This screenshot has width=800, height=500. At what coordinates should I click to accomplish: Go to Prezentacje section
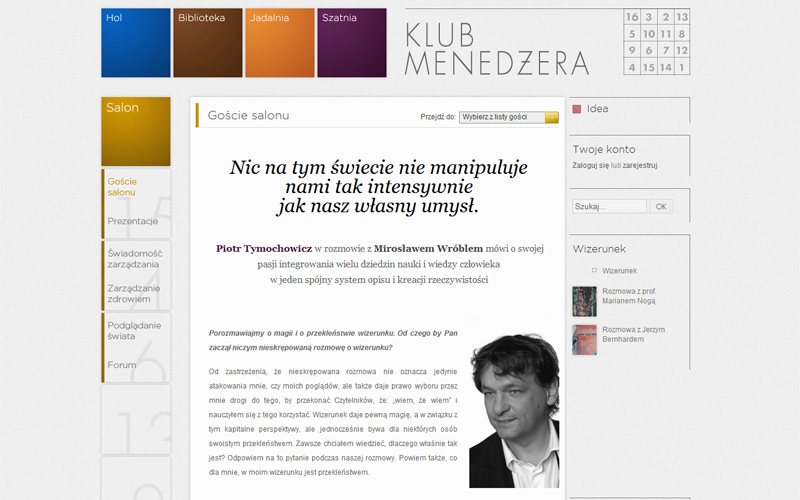click(x=133, y=221)
